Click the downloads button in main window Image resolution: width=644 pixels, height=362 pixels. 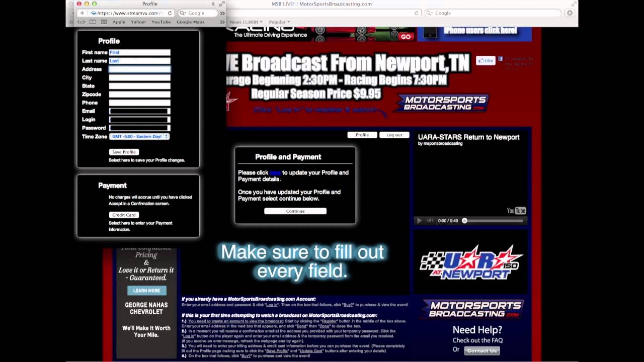click(x=570, y=13)
